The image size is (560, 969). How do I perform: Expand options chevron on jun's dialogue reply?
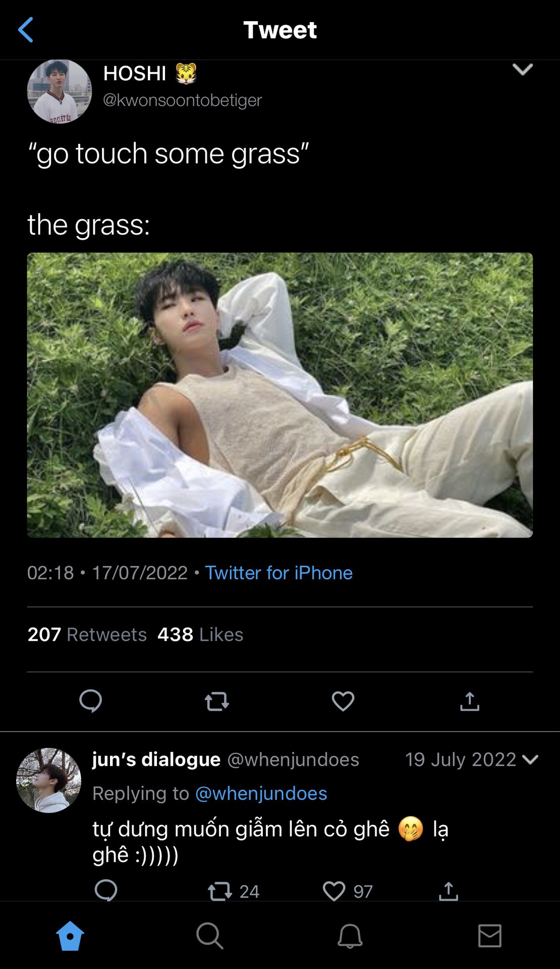click(x=530, y=760)
